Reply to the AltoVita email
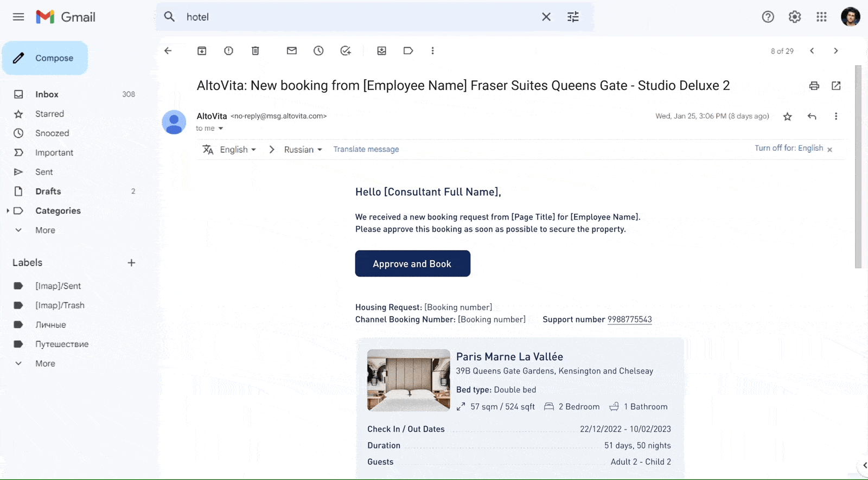The height and width of the screenshot is (480, 868). click(x=812, y=116)
